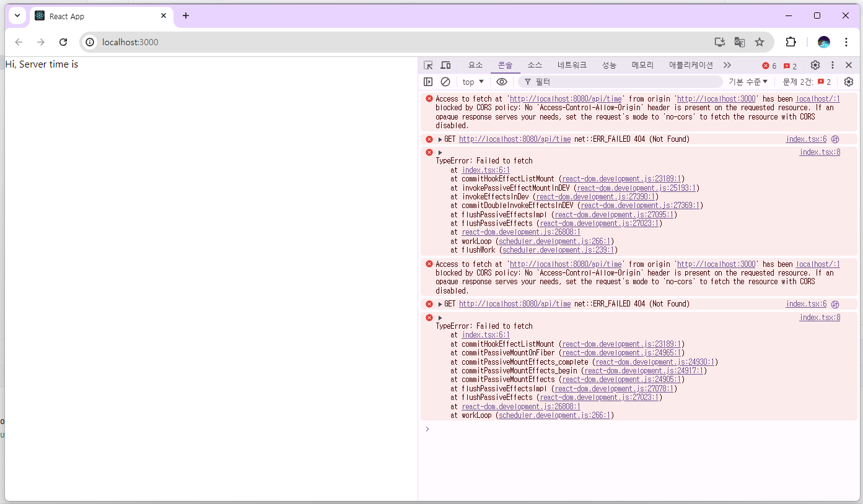Click the install app icon in the address bar

tap(719, 42)
